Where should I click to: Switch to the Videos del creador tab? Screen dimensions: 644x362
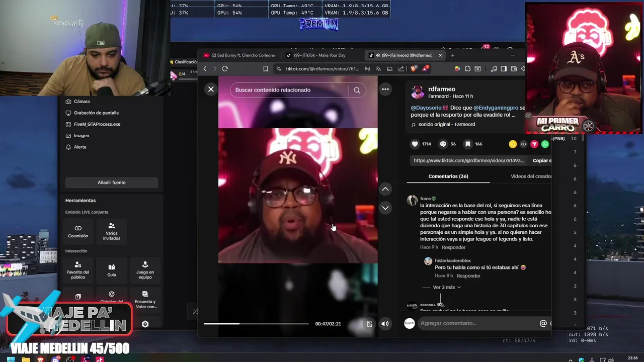[531, 176]
